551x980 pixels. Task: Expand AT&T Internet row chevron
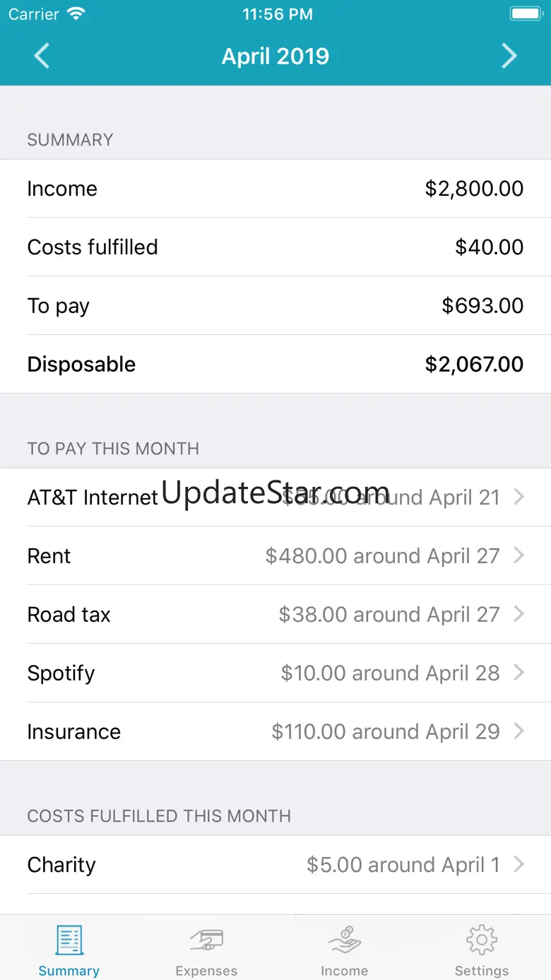coord(519,497)
